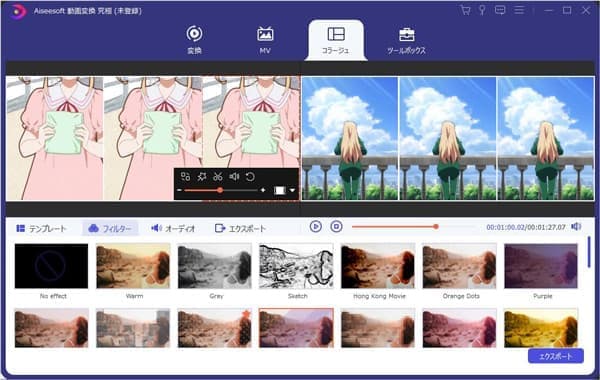
Task: Click the white aspect ratio box
Action: (x=280, y=190)
